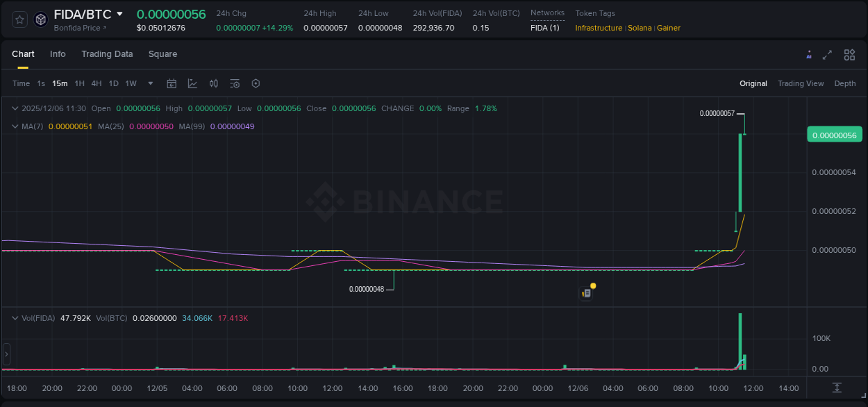868x407 pixels.
Task: Open chart settings via hexagon icon
Action: pos(256,83)
